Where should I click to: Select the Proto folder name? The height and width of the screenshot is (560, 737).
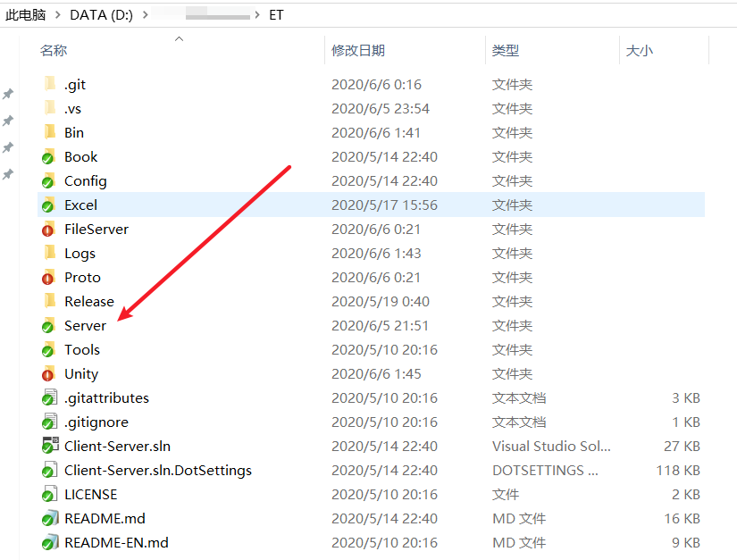pos(82,278)
